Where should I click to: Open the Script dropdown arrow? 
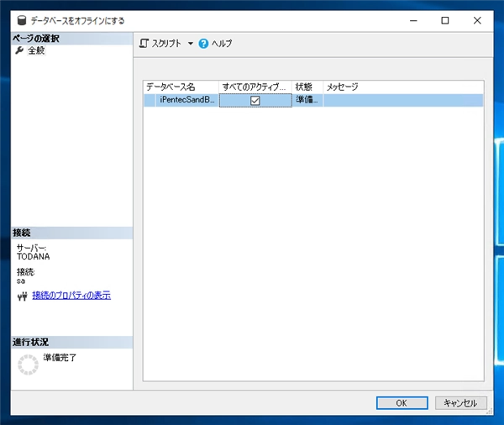[x=191, y=44]
